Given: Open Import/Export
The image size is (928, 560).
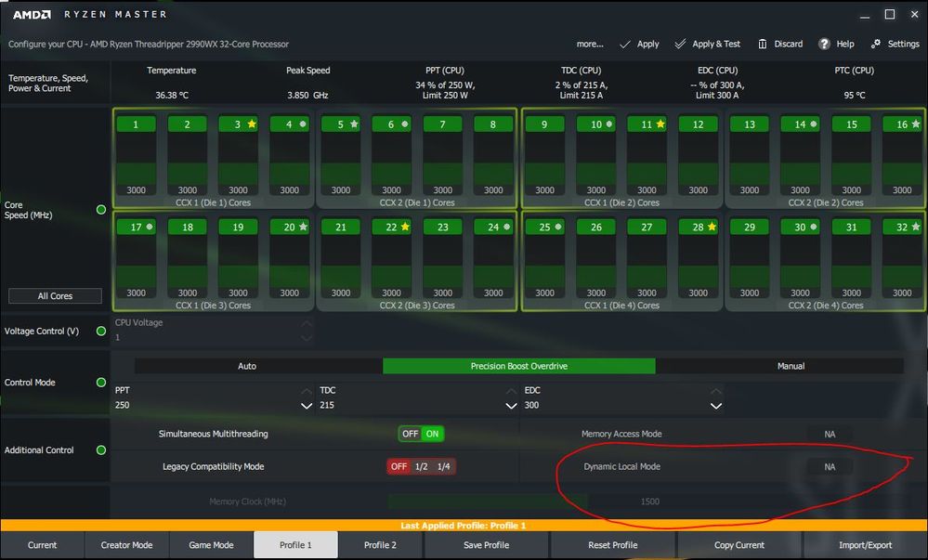Looking at the screenshot, I should [865, 545].
